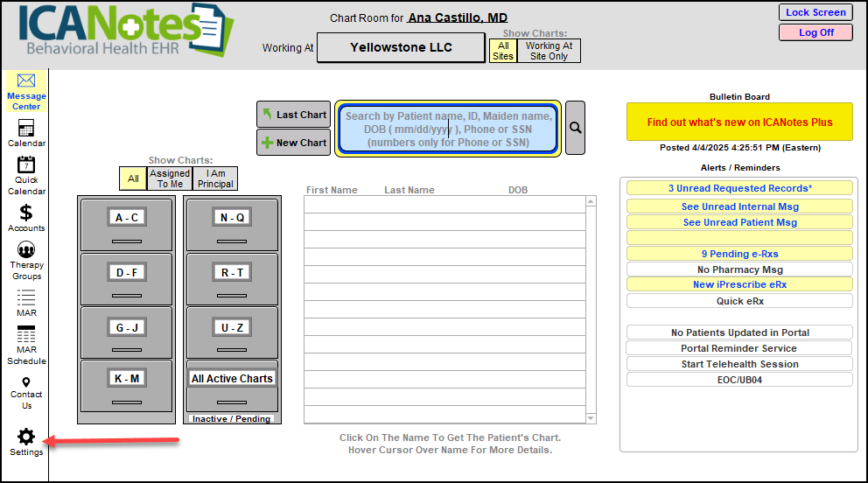This screenshot has height=483, width=868.
Task: Click the Lock Screen button
Action: tap(815, 12)
